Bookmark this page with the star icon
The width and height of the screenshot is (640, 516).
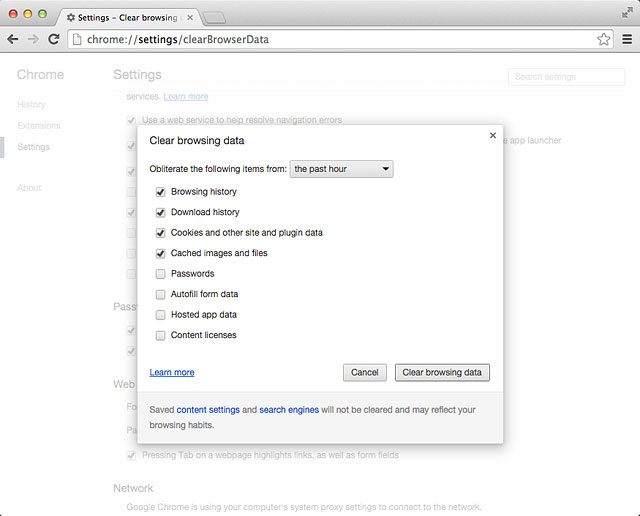pos(603,39)
